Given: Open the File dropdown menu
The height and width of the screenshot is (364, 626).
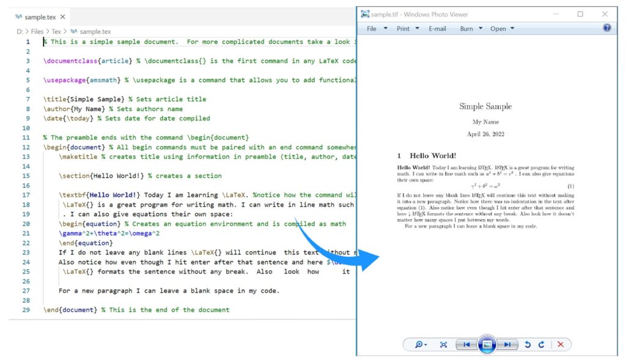Looking at the screenshot, I should [375, 29].
